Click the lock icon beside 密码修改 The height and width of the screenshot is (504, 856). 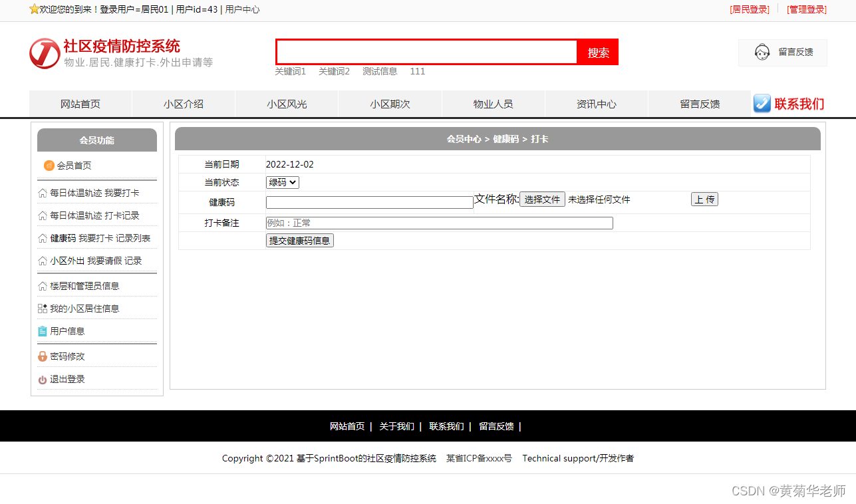(x=43, y=357)
